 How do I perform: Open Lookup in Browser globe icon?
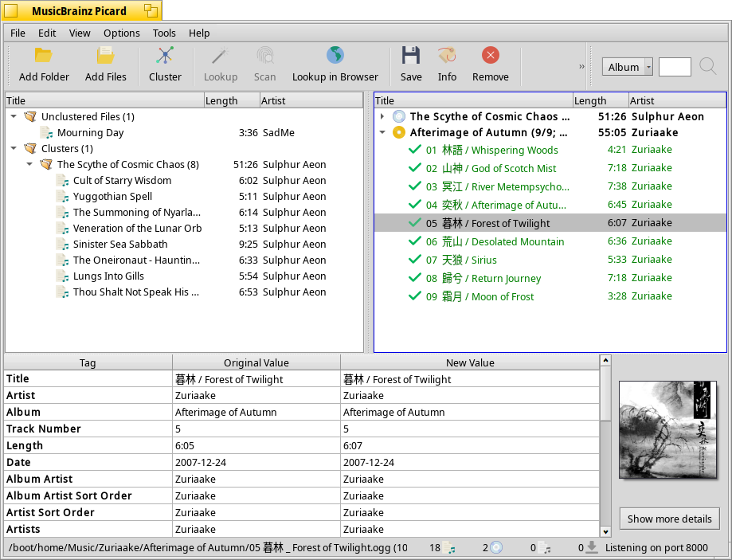[x=335, y=56]
